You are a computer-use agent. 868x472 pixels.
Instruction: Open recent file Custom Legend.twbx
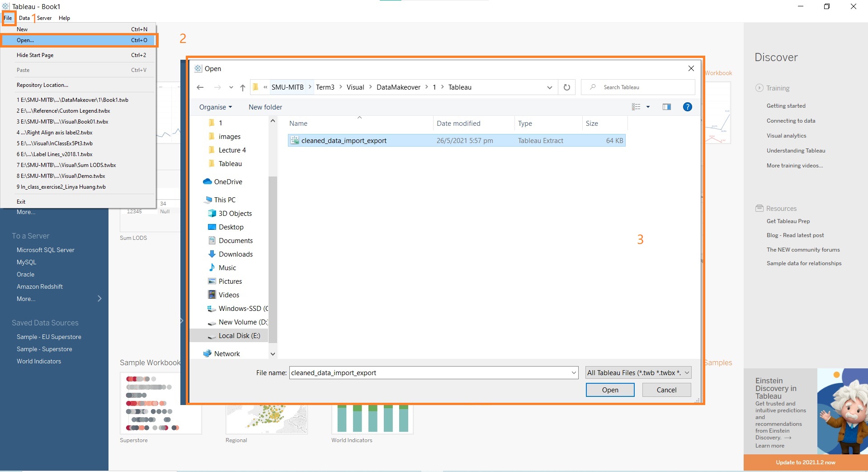pos(79,110)
